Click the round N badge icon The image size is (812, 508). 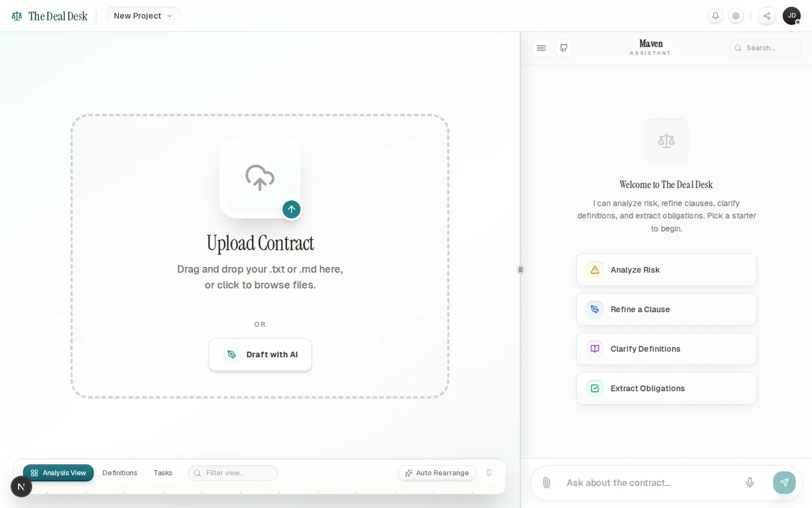(21, 487)
